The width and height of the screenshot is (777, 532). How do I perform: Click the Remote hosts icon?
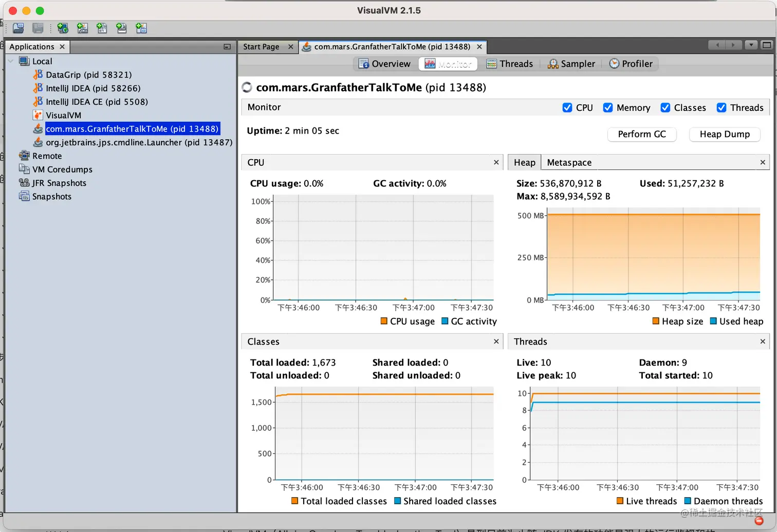(x=24, y=156)
